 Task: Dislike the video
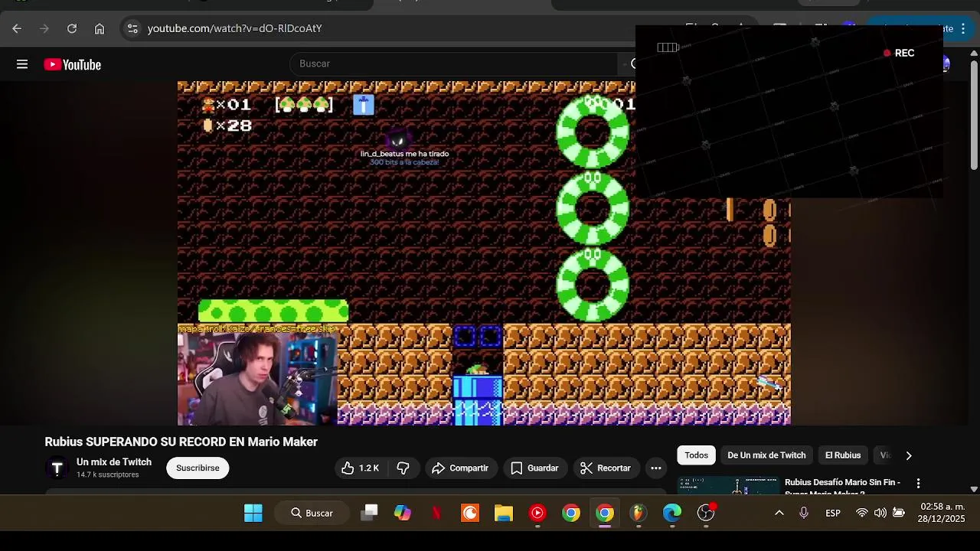pyautogui.click(x=403, y=468)
